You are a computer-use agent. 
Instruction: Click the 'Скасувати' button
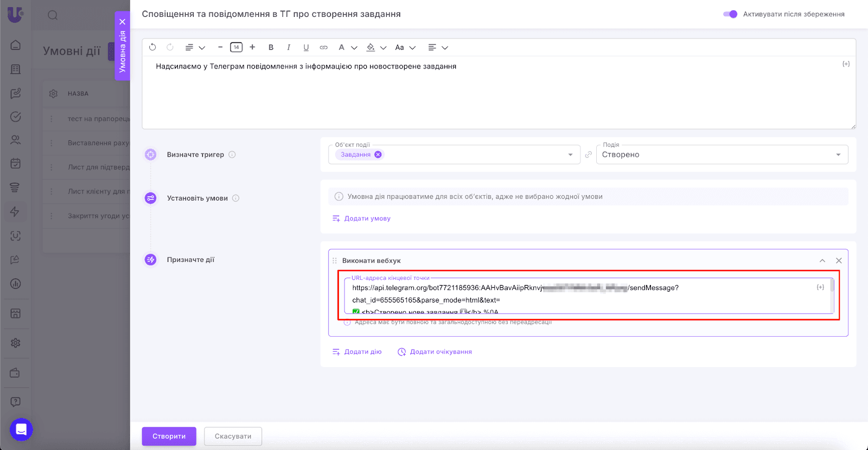[x=233, y=436]
